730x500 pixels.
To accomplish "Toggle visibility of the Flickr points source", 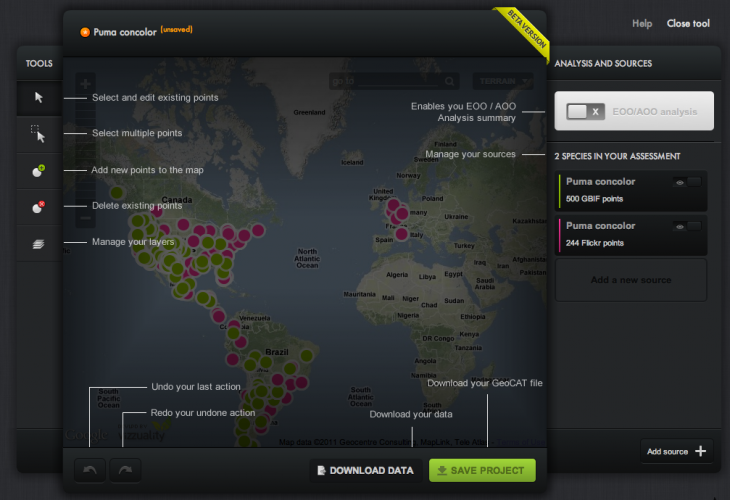I will click(687, 227).
